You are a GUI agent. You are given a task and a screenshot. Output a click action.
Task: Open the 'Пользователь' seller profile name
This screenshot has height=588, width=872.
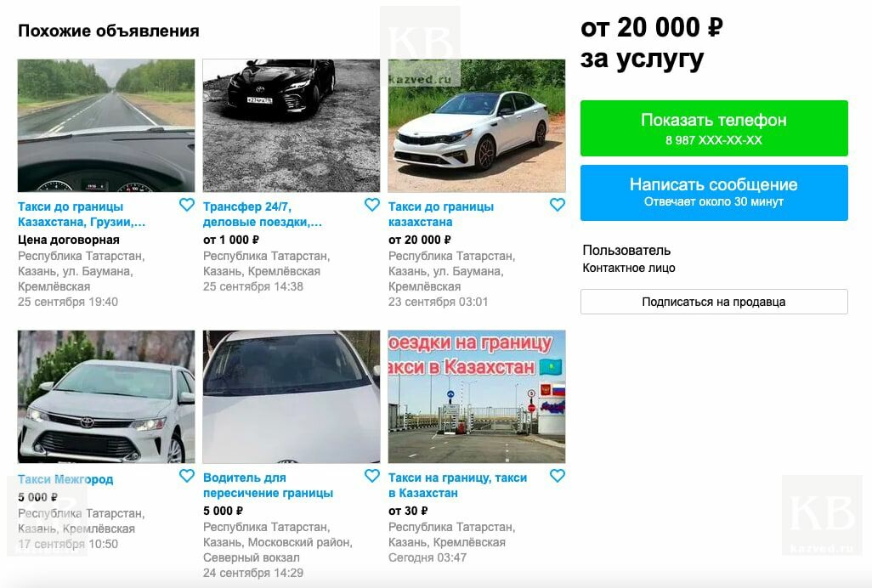click(x=626, y=251)
